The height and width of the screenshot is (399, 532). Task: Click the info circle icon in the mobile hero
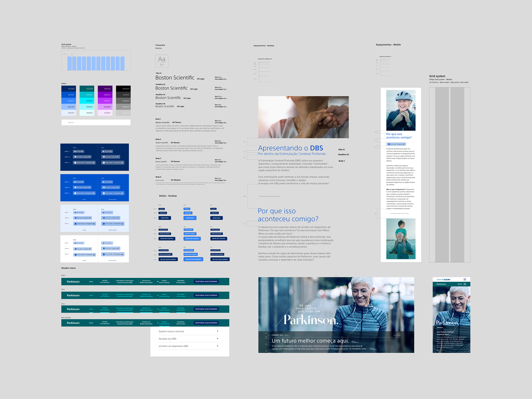tap(438, 350)
